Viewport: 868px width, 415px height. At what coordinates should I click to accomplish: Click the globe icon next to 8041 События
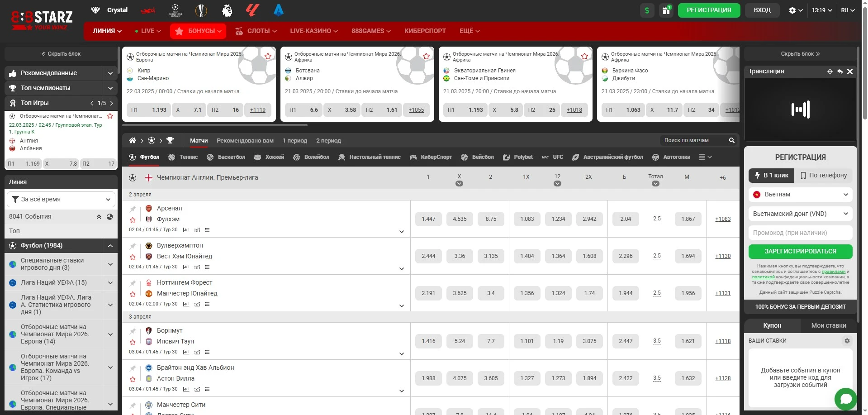(x=109, y=217)
